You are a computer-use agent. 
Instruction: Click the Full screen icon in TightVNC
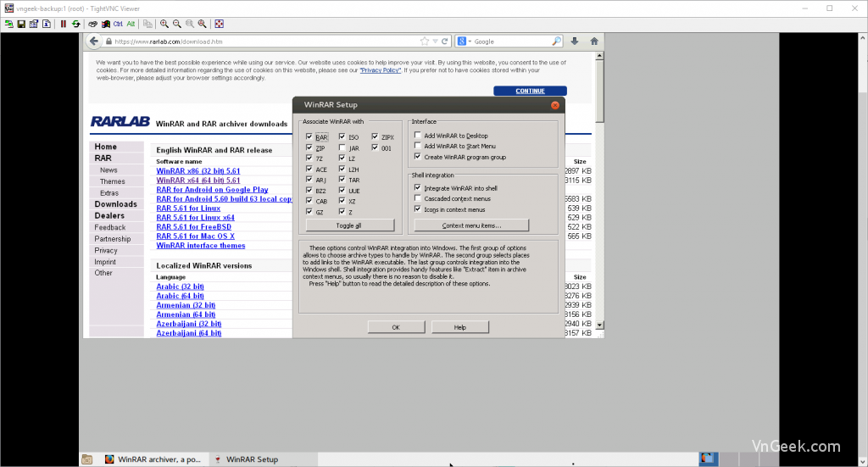[220, 24]
